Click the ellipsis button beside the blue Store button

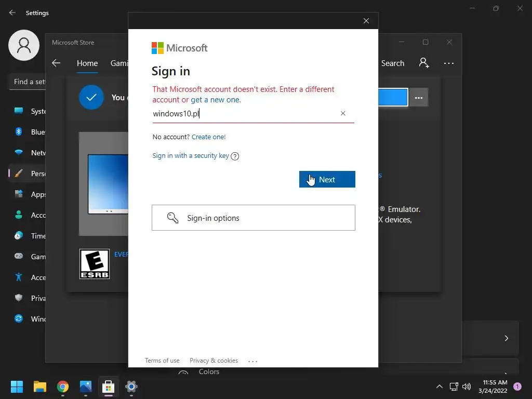[x=419, y=98]
